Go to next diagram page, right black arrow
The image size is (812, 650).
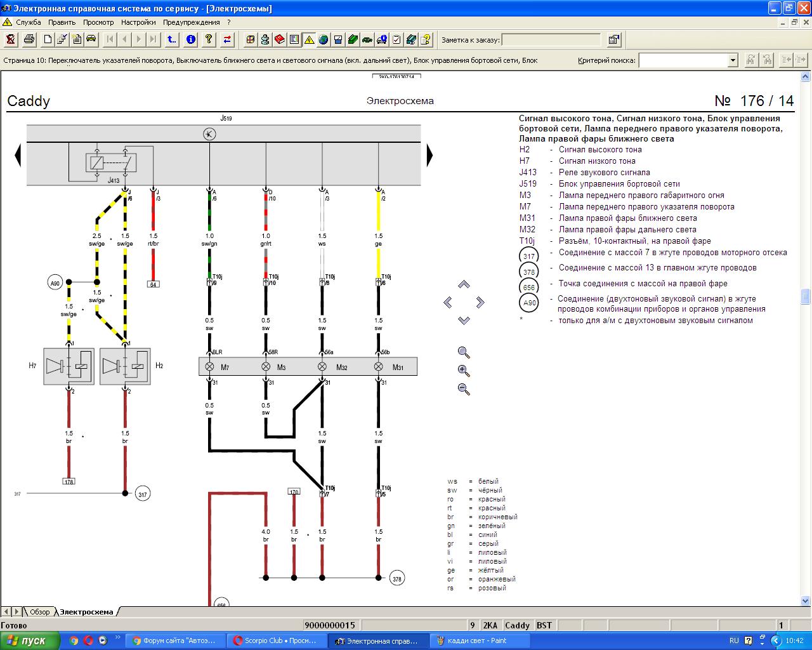click(x=429, y=155)
